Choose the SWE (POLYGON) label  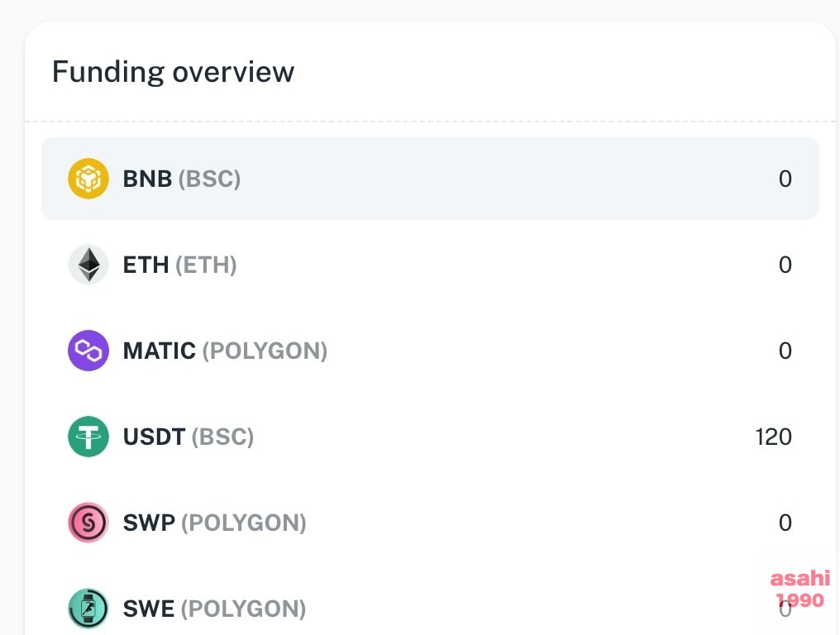(x=214, y=609)
